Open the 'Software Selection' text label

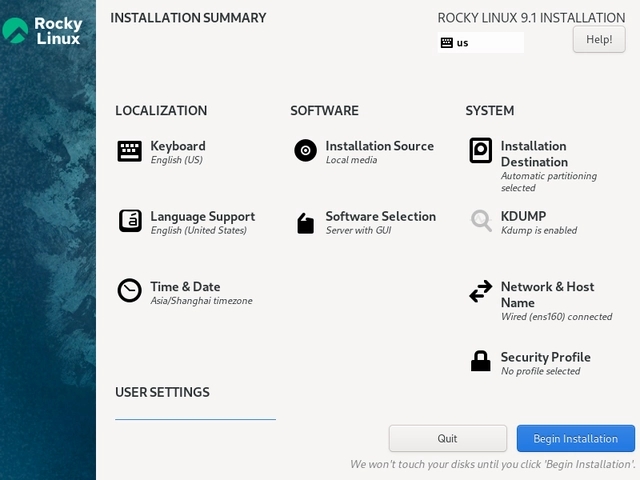point(380,216)
